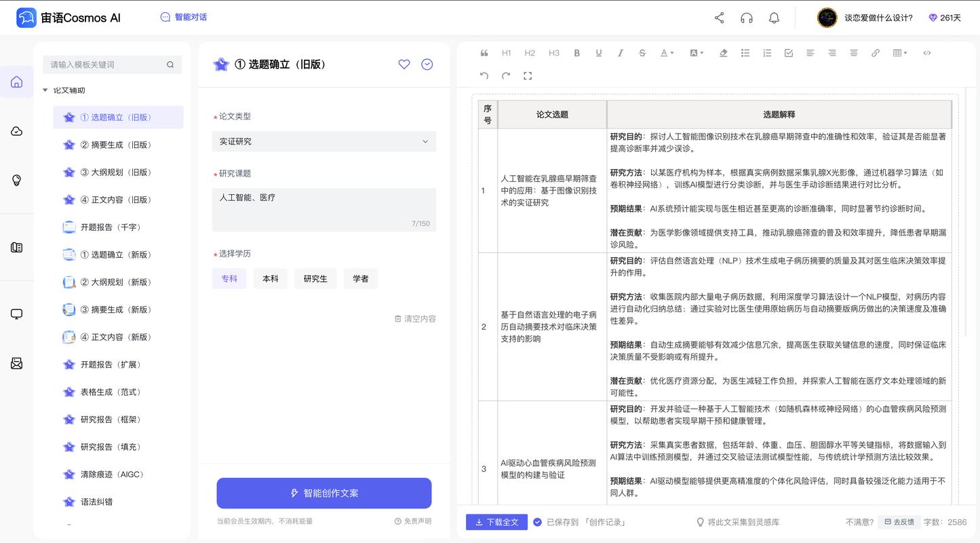Apply H1 heading format
Image resolution: width=980 pixels, height=543 pixels.
pos(507,53)
